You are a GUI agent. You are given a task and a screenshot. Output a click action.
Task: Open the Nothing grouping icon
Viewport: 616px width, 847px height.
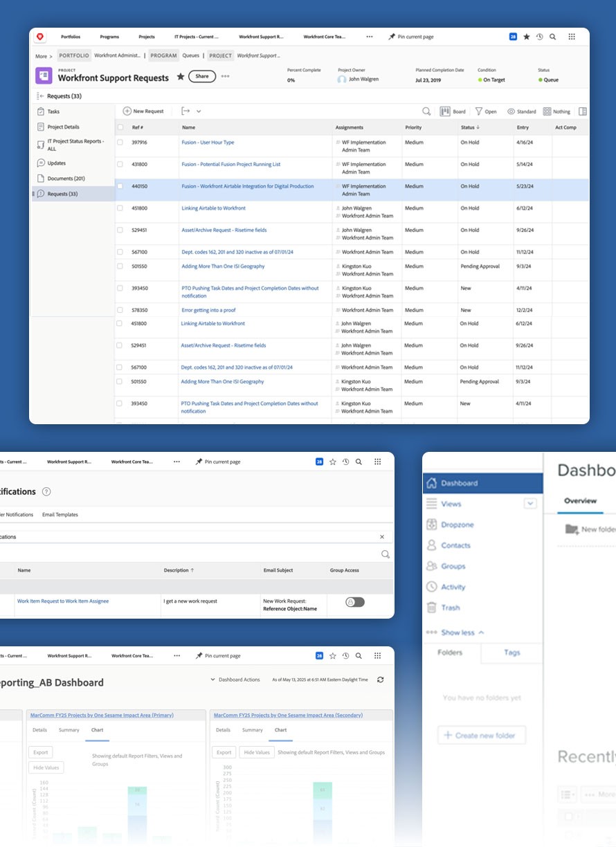click(x=547, y=111)
